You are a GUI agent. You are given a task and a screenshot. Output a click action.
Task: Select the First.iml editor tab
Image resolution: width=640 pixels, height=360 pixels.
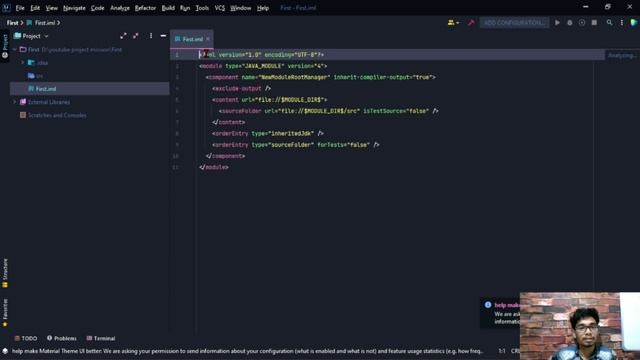(x=192, y=39)
